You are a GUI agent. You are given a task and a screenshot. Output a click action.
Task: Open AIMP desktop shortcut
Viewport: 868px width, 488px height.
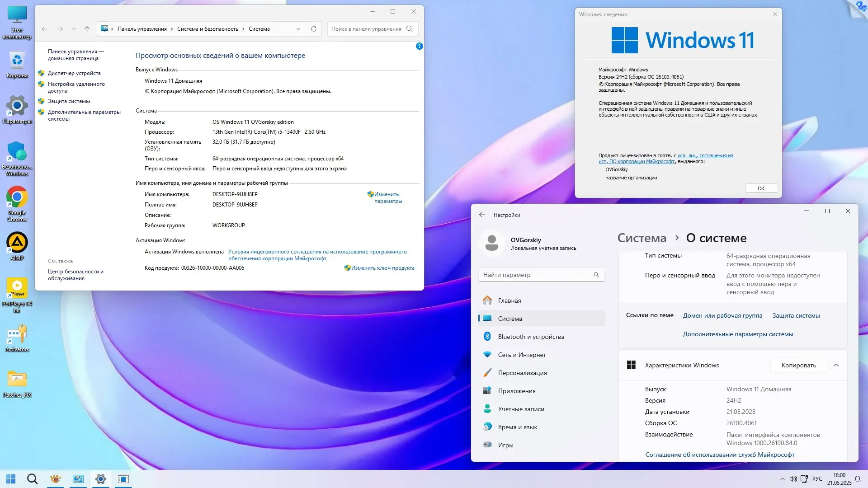point(17,243)
